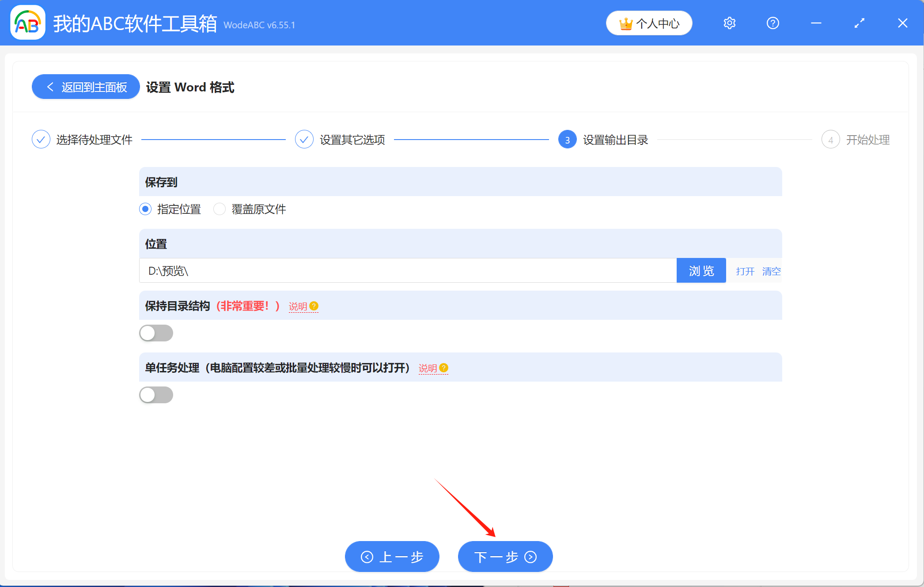Click step 2 设置其它选项 in the progress bar
Screen dimensions: 924x587
point(304,139)
